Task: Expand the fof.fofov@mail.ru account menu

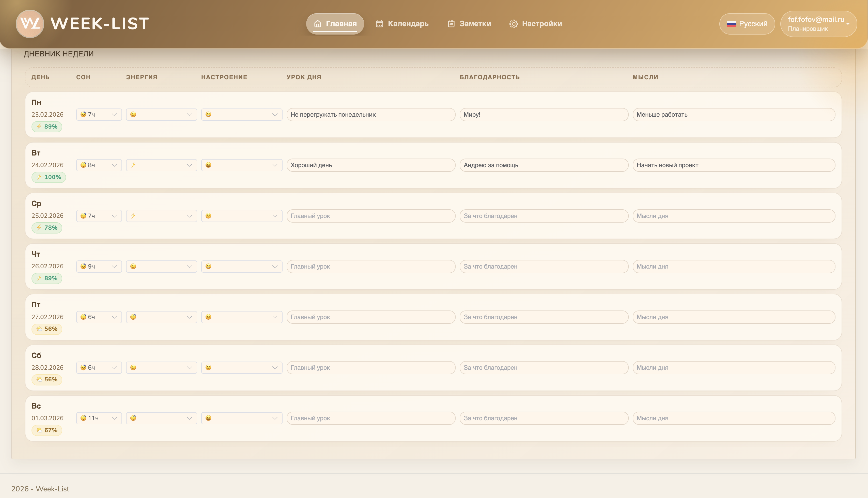Action: point(818,24)
